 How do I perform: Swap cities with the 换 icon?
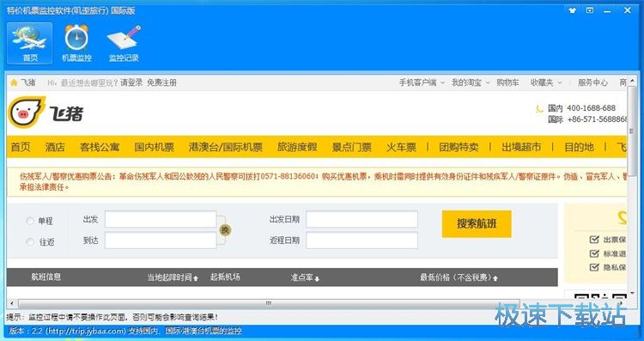tap(225, 230)
